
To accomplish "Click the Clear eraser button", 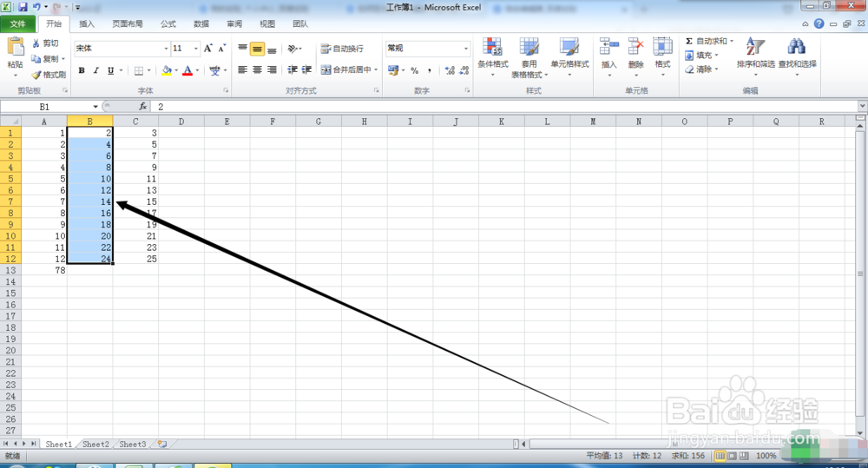I will (x=700, y=69).
